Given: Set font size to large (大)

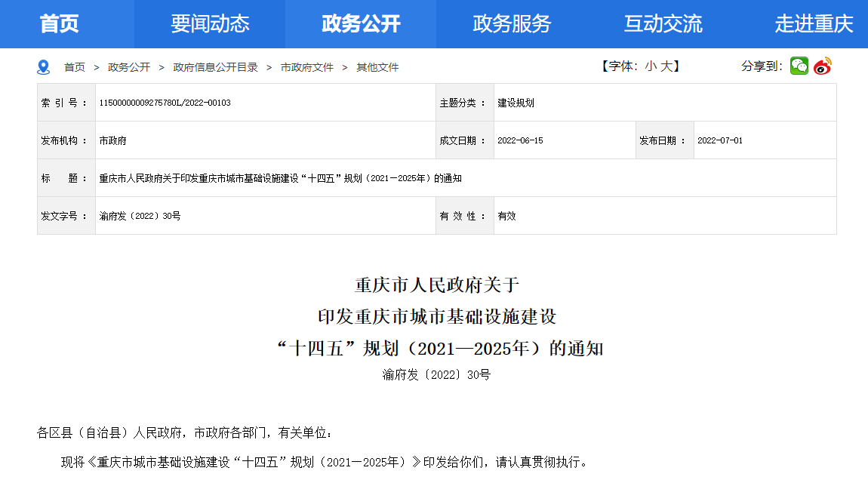Looking at the screenshot, I should (x=666, y=66).
